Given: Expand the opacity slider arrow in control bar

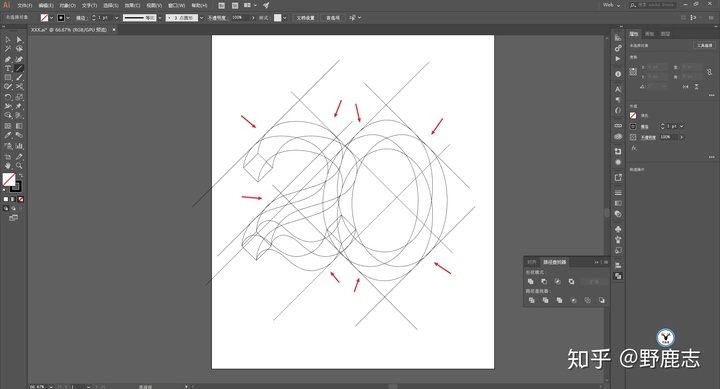Looking at the screenshot, I should [253, 18].
